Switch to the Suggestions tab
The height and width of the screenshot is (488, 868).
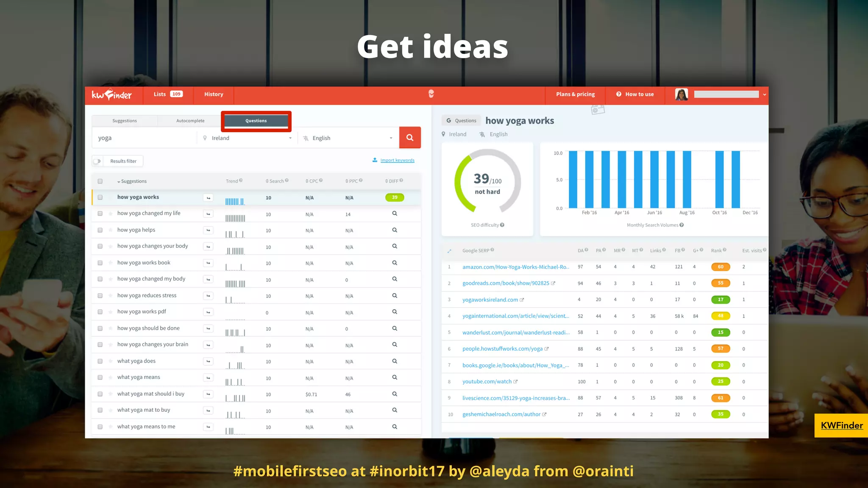[125, 121]
